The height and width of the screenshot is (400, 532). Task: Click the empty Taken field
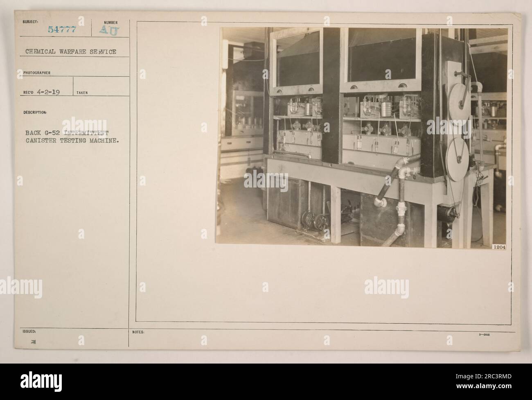point(101,86)
